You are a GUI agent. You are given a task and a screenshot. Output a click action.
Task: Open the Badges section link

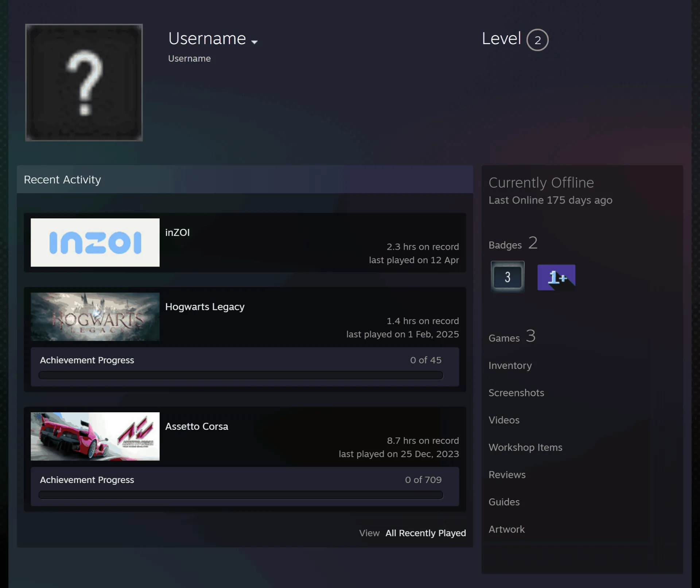tap(513, 243)
